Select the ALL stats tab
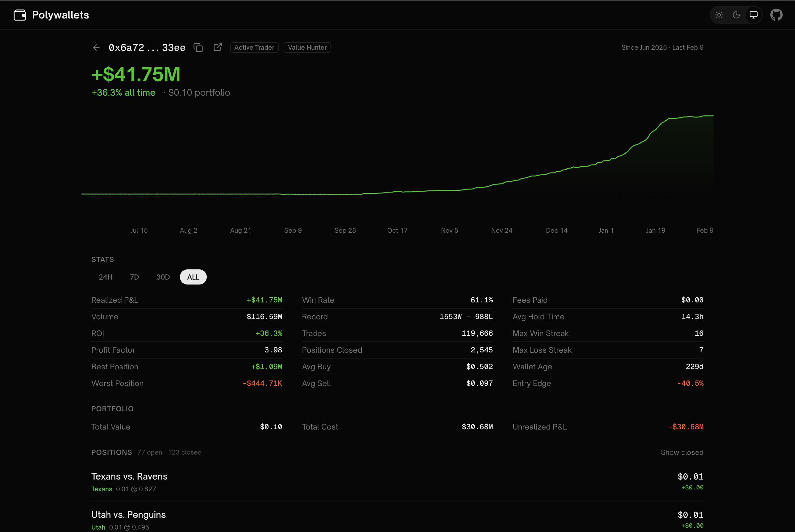 pos(193,277)
